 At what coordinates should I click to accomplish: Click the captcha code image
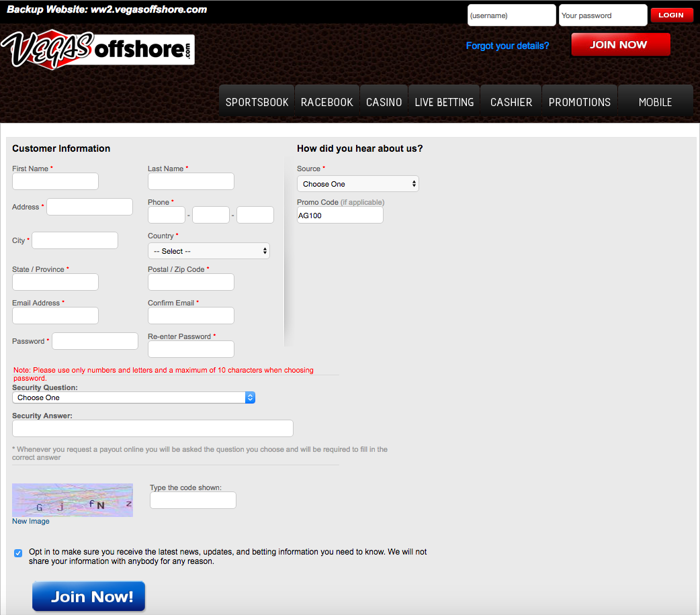pos(73,500)
